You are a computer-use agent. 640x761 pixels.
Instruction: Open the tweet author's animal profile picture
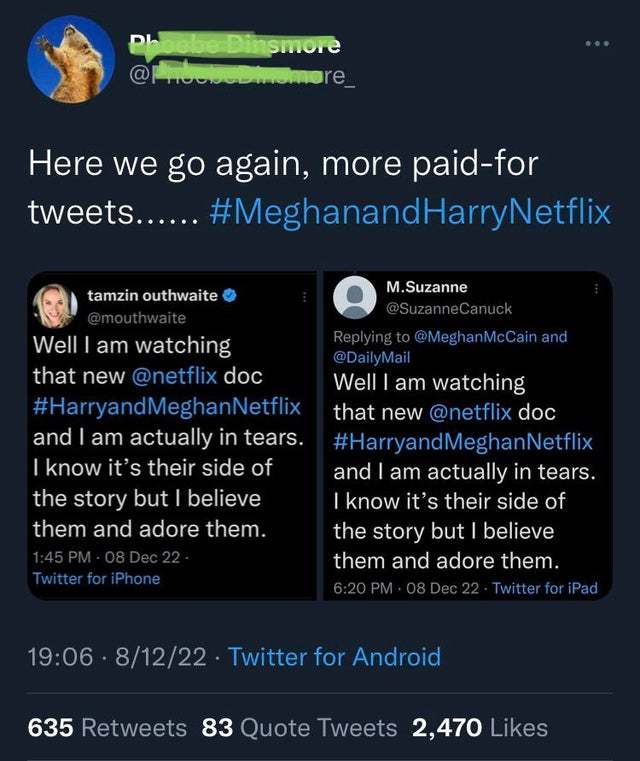click(x=71, y=60)
